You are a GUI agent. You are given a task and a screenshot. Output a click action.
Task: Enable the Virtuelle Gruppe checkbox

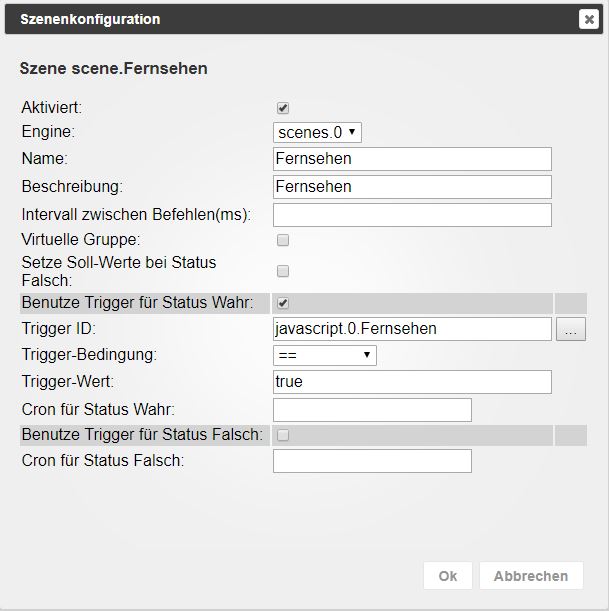283,240
